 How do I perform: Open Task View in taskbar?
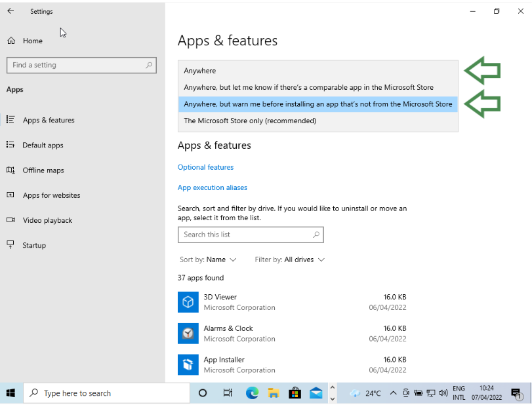(x=228, y=393)
